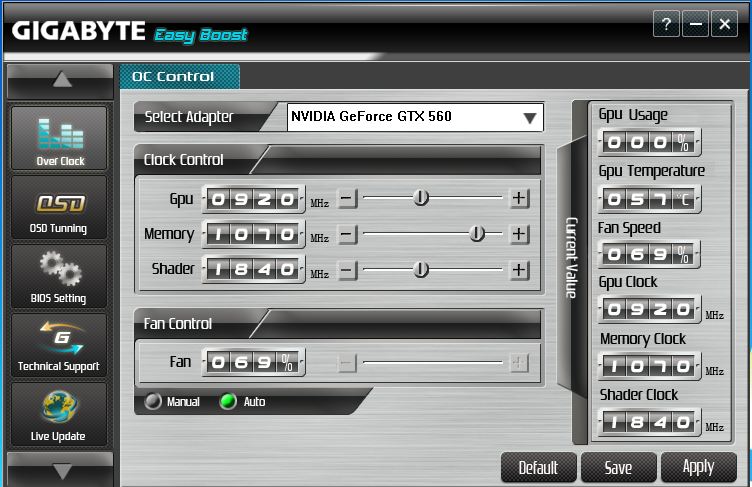Click sidebar scroll down arrow
Image resolution: width=752 pixels, height=487 pixels.
61,469
